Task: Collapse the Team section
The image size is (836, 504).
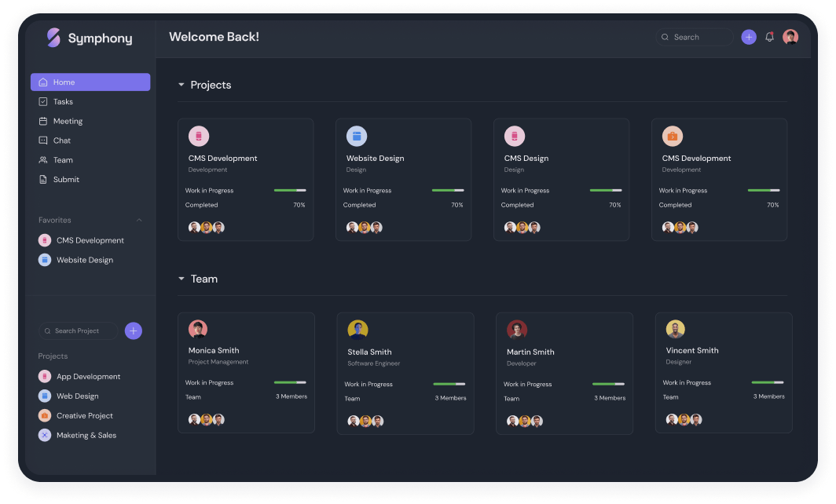Action: (x=181, y=279)
